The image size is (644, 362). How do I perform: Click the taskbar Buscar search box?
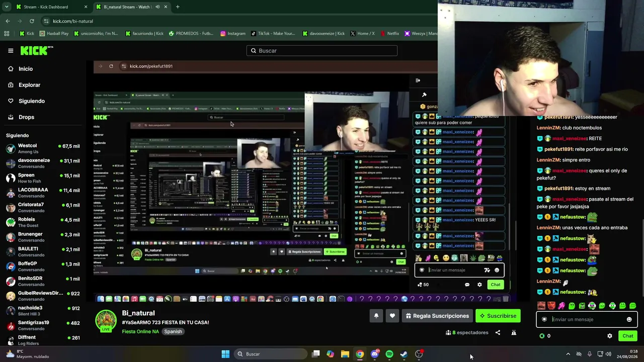[x=271, y=354]
